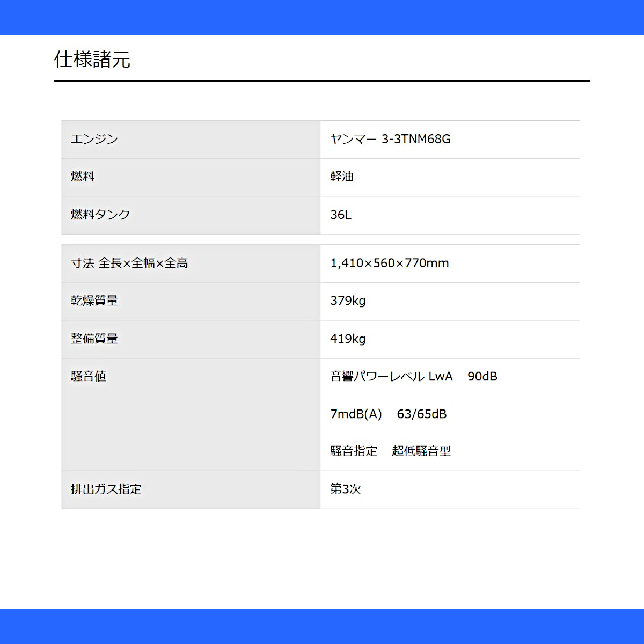The height and width of the screenshot is (644, 644).
Task: Click the 419kg operating mass value
Action: tap(348, 339)
